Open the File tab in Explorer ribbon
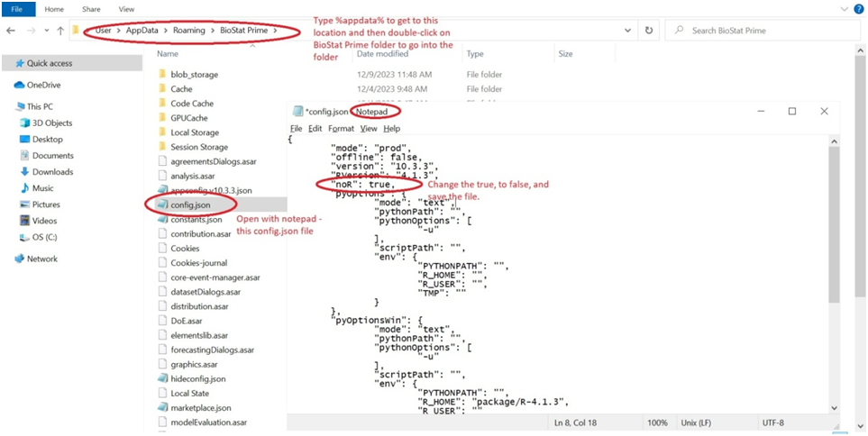Screen dimensions: 868x436 18,9
